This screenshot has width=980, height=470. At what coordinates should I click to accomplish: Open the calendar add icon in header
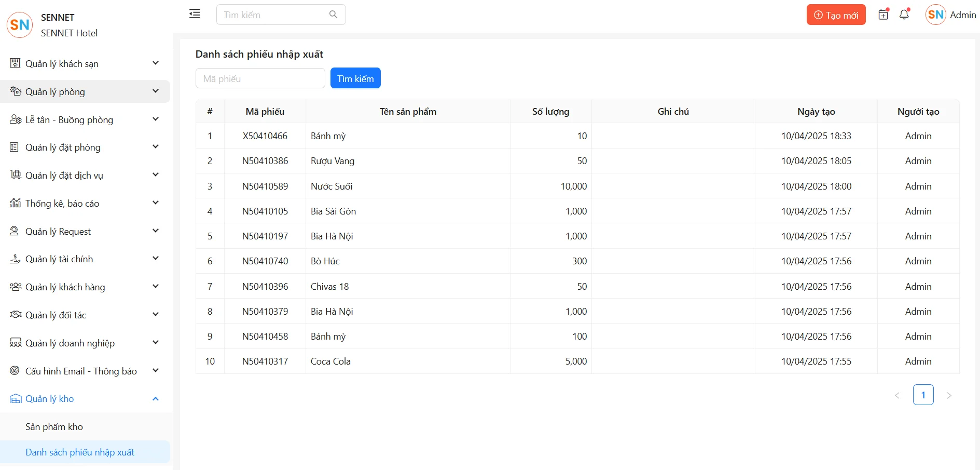[883, 15]
